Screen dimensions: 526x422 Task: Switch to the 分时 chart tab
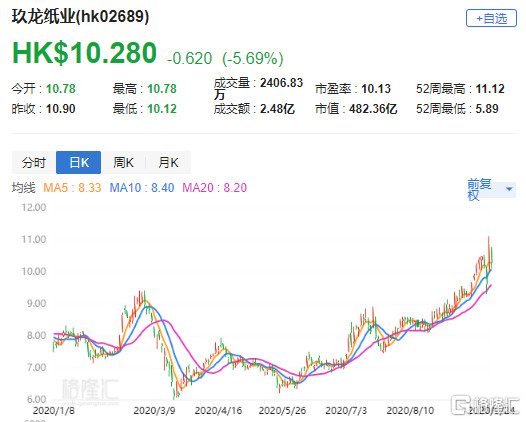coord(34,163)
